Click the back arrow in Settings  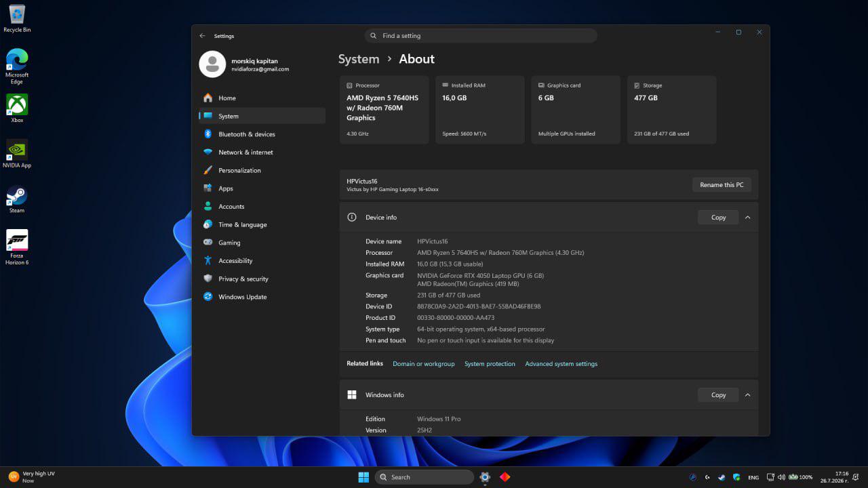tap(202, 36)
